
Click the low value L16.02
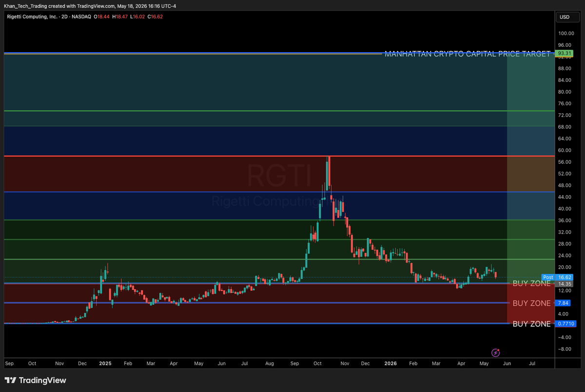137,17
